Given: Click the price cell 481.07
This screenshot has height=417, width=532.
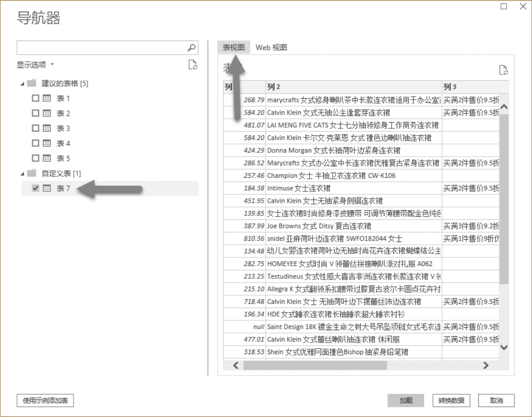Looking at the screenshot, I should click(x=244, y=125).
